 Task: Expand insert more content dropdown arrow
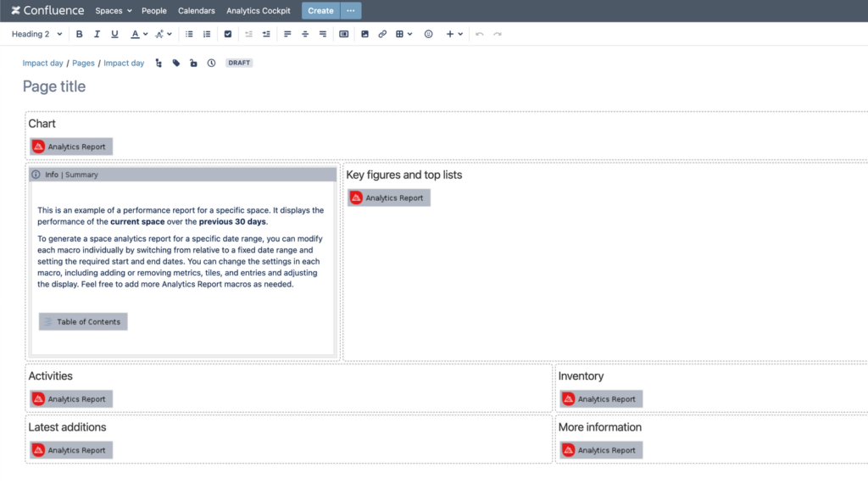point(460,34)
